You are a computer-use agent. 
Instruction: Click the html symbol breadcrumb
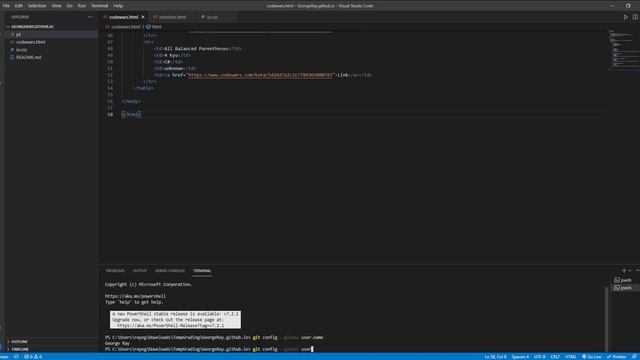pyautogui.click(x=154, y=27)
